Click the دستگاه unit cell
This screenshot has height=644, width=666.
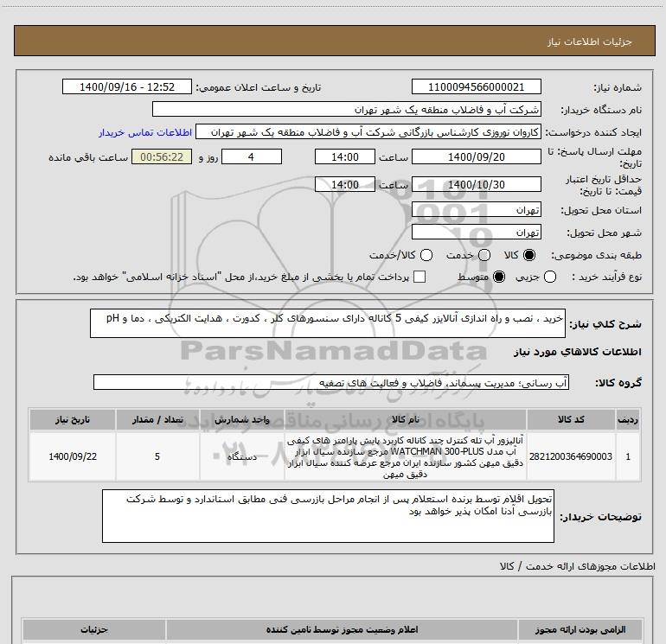(241, 456)
